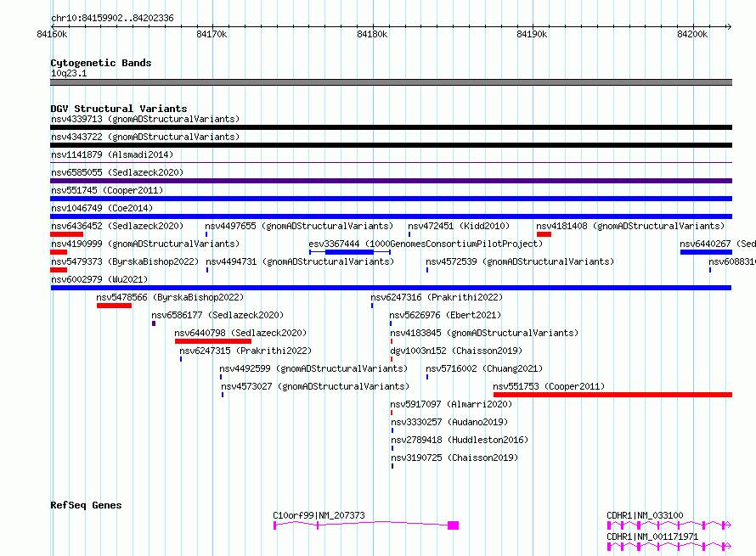The height and width of the screenshot is (556, 756).
Task: Click nsv6436452 (Sedlazeck2020) label
Action: tap(117, 226)
